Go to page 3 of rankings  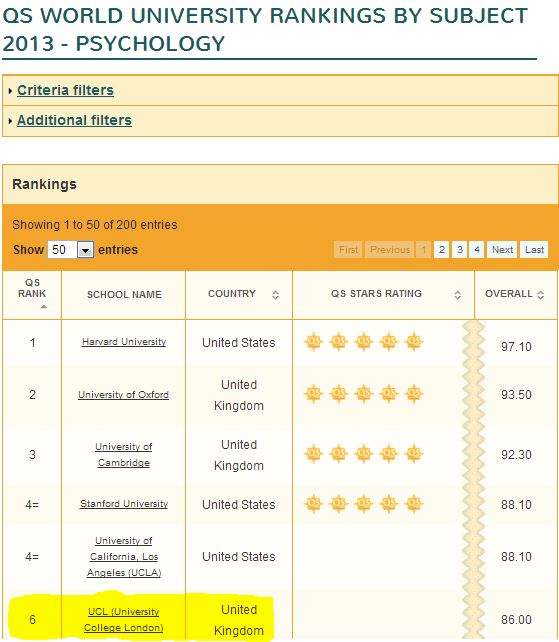click(460, 249)
